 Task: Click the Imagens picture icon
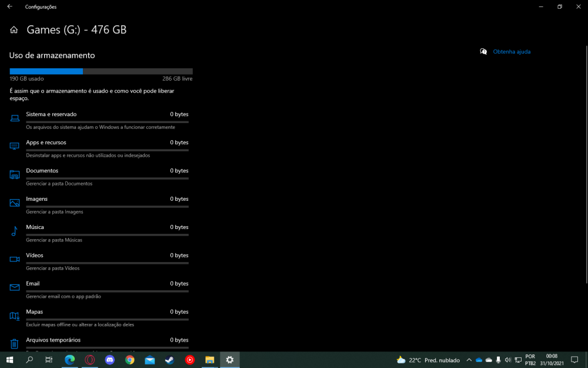(15, 203)
